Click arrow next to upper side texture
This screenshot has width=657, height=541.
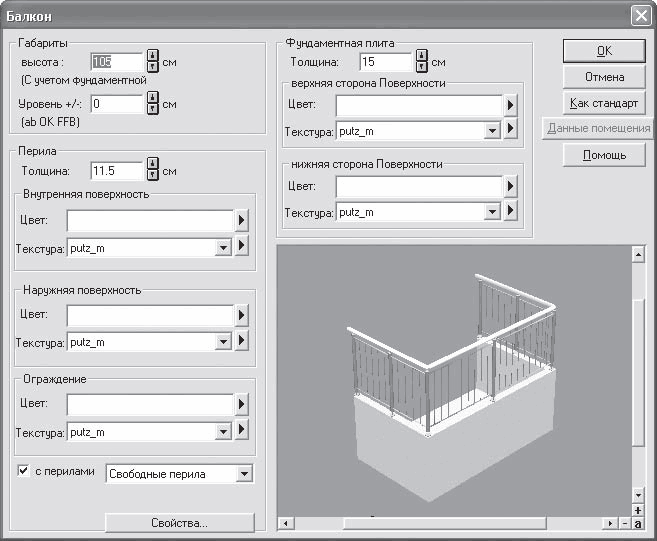tap(510, 128)
